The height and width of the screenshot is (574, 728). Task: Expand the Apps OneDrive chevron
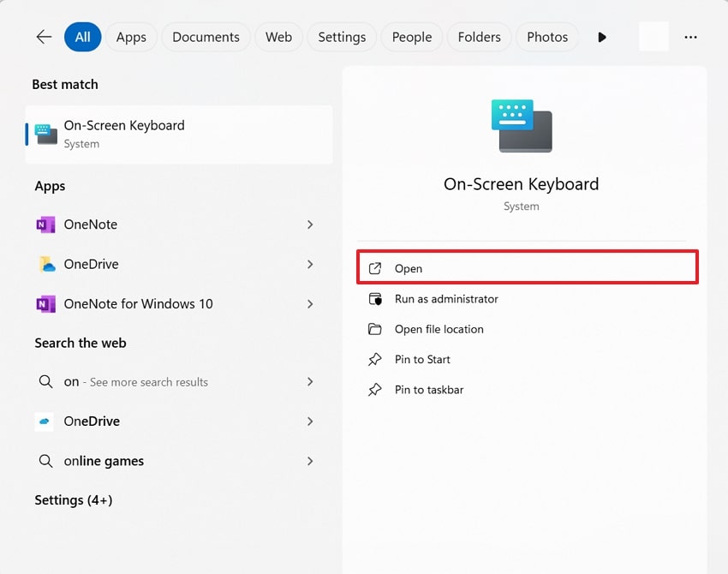pos(310,264)
